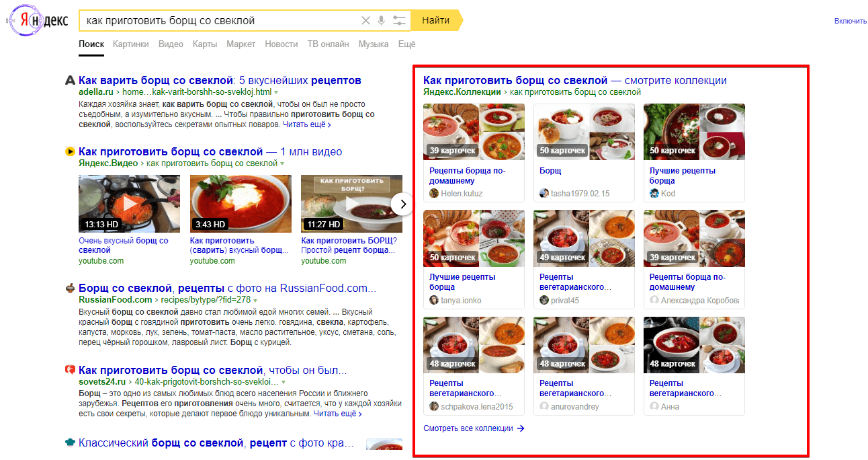
Task: Expand dropdown arrow next to RussianFood.com URL
Action: (x=255, y=299)
